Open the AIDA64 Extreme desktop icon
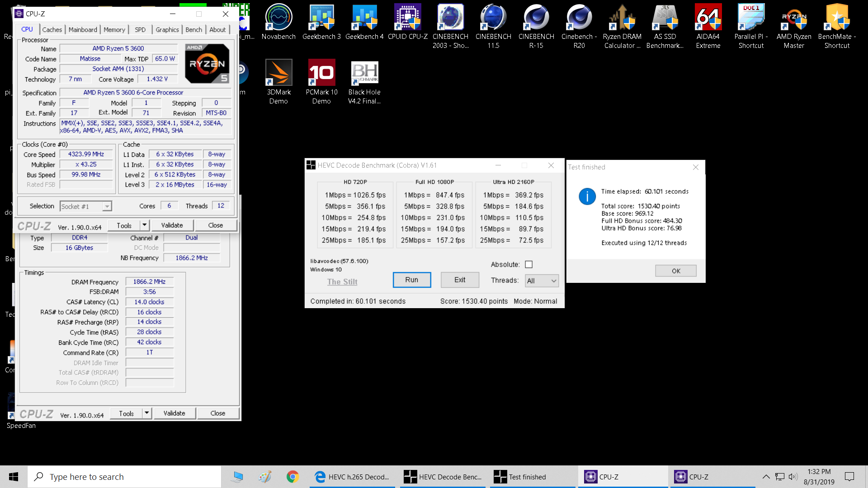The height and width of the screenshot is (488, 868). (x=708, y=26)
